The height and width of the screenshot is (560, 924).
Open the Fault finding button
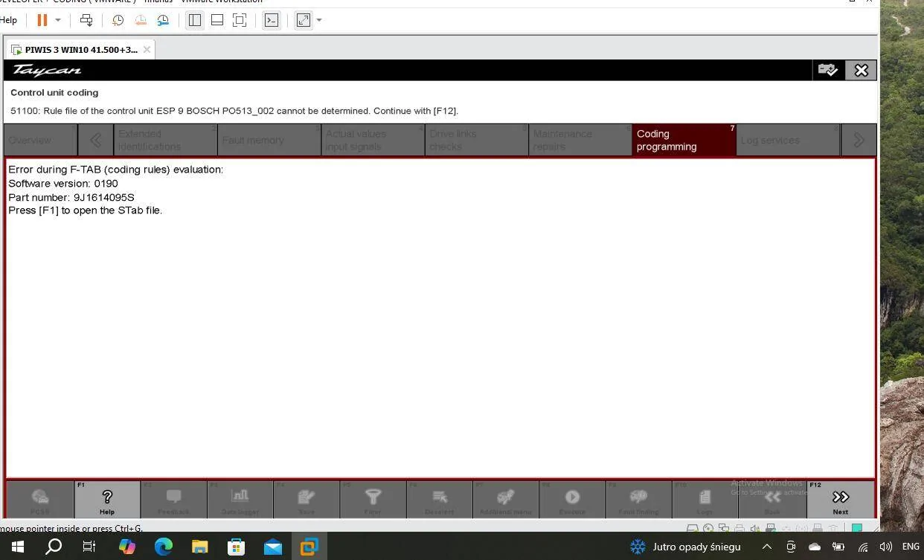638,499
